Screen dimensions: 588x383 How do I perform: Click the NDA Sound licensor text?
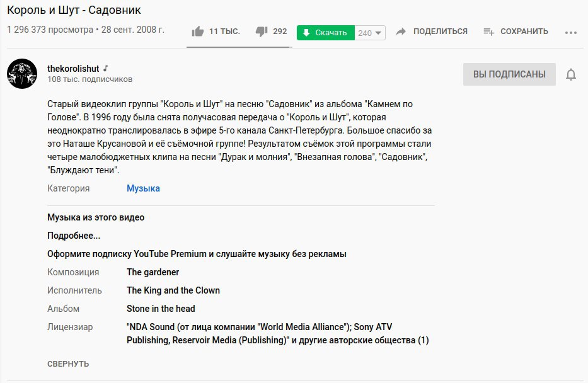pyautogui.click(x=277, y=333)
